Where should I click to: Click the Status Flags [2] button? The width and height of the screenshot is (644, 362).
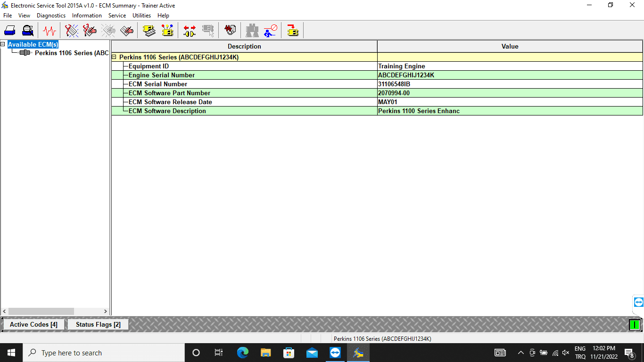click(98, 324)
